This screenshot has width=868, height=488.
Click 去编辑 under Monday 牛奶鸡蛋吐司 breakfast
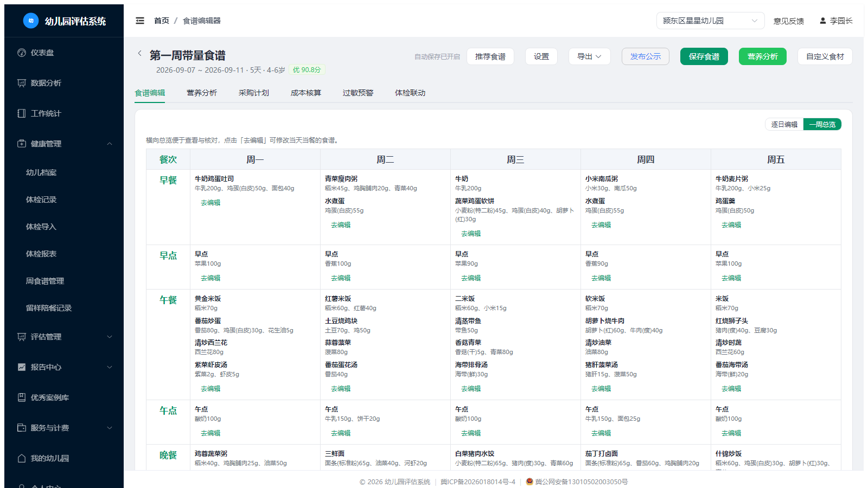[210, 203]
